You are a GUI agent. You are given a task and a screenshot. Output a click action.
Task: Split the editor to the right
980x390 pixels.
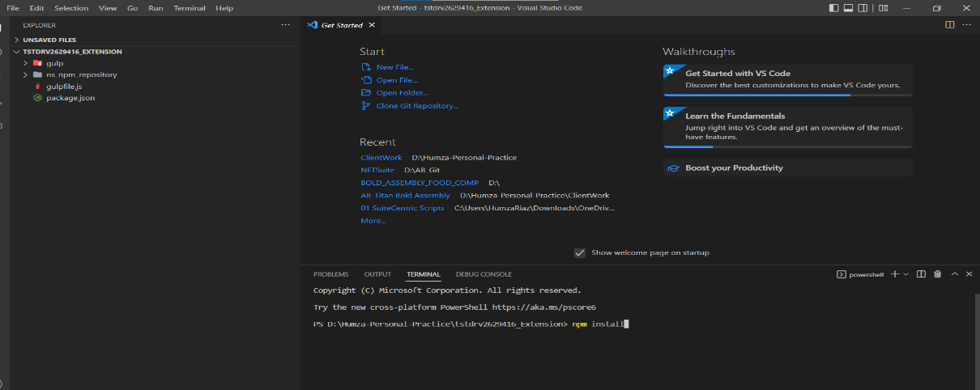coord(950,25)
